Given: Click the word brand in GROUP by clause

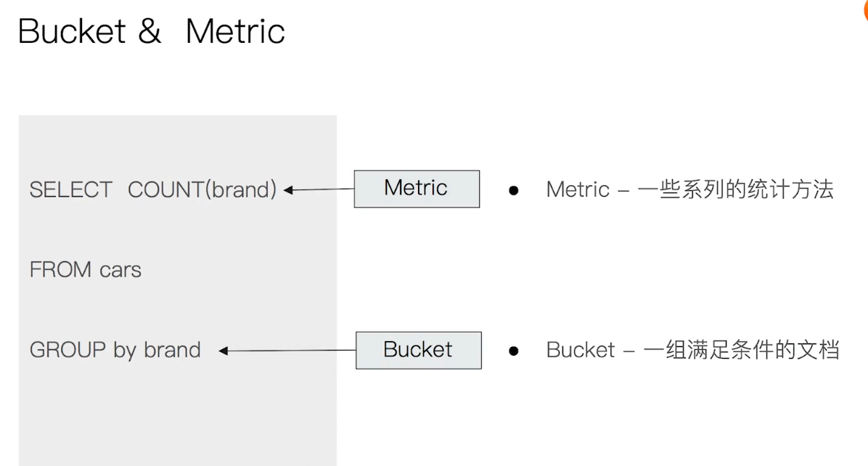Looking at the screenshot, I should (x=172, y=350).
